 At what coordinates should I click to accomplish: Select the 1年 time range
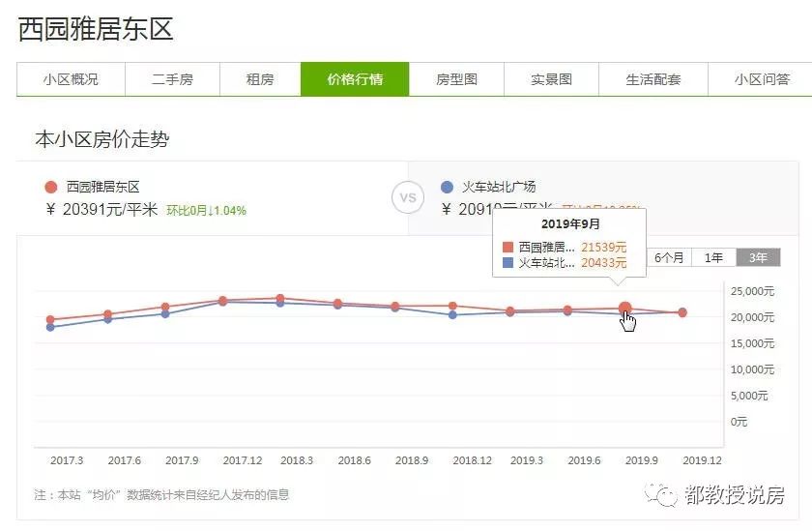point(713,257)
